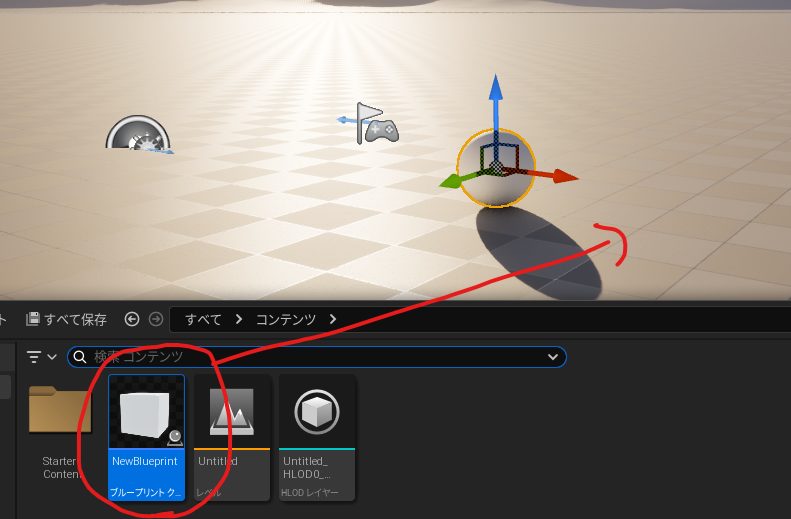Image resolution: width=791 pixels, height=519 pixels.
Task: Expand the search box dropdown chevron
Action: point(552,357)
